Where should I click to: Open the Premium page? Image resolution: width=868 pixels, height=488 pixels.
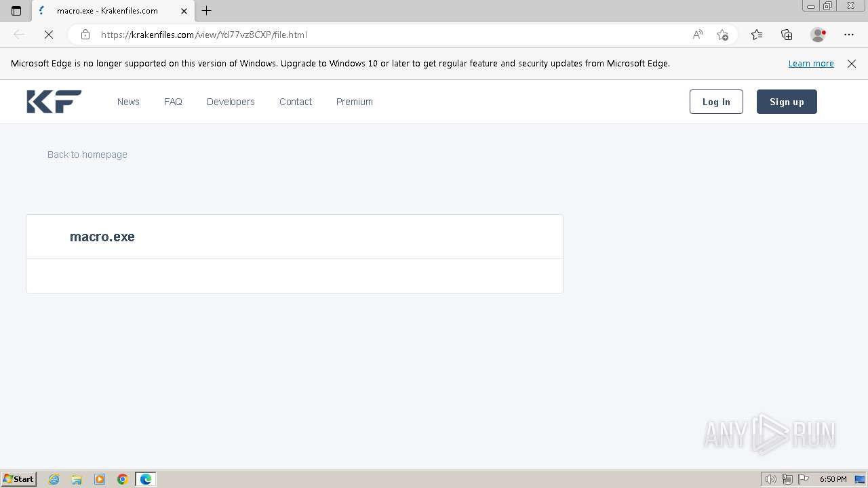(x=355, y=102)
